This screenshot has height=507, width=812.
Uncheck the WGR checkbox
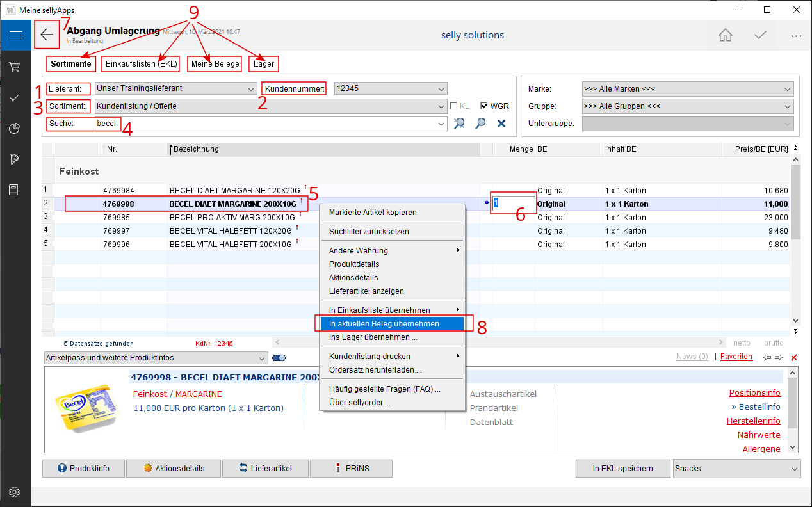pyautogui.click(x=484, y=106)
